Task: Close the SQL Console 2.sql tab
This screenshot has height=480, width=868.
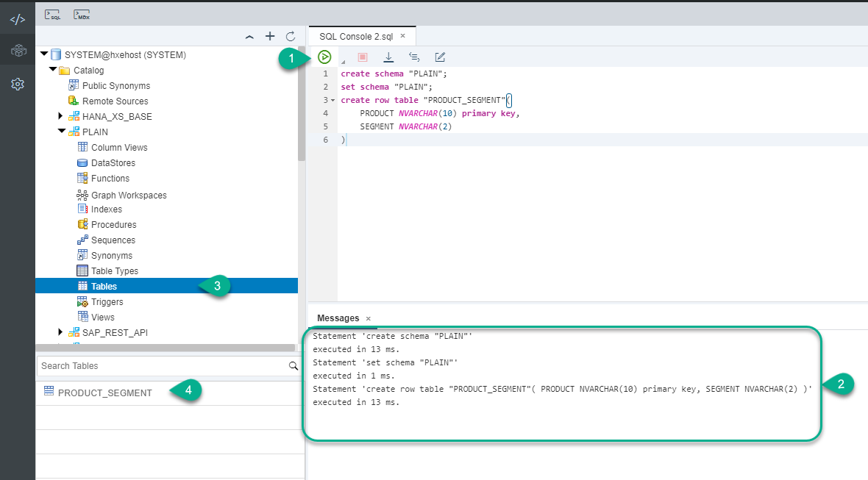Action: pos(403,36)
